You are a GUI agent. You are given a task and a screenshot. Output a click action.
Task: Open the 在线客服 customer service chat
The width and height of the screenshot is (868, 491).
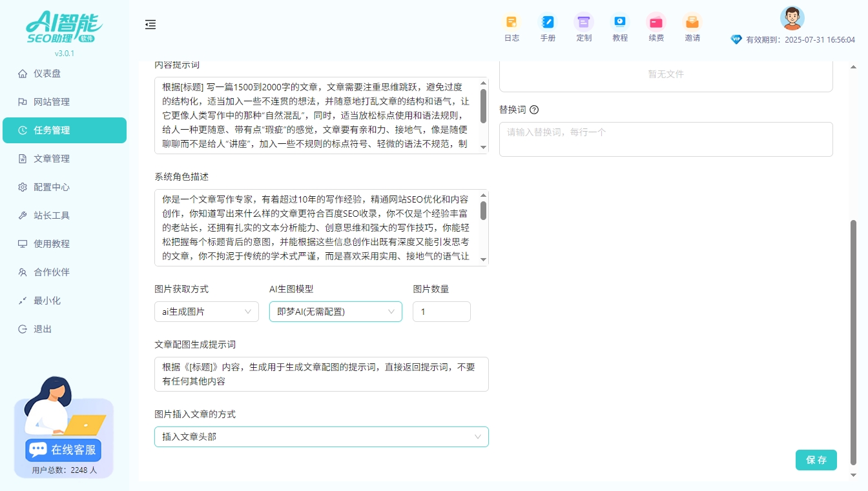[x=63, y=450]
